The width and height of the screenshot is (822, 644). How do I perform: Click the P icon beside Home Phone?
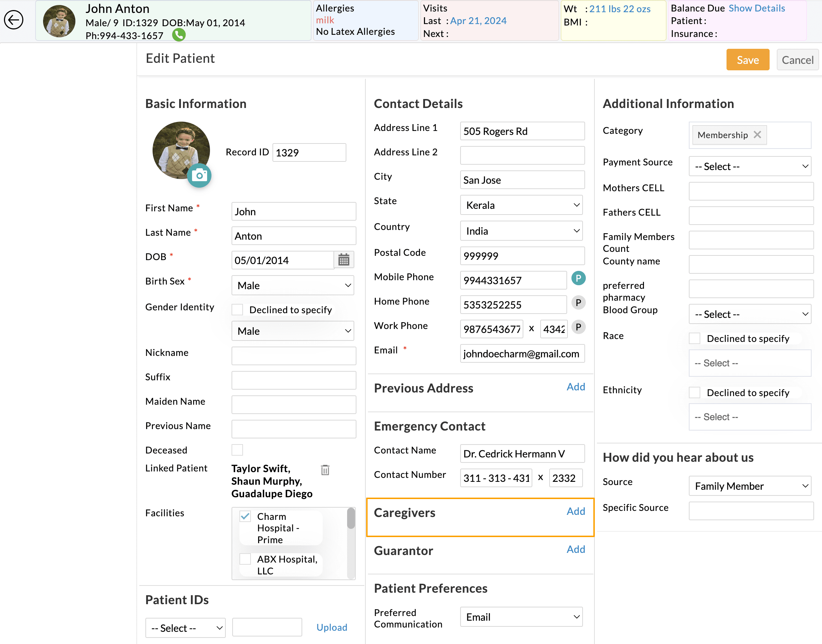(578, 303)
